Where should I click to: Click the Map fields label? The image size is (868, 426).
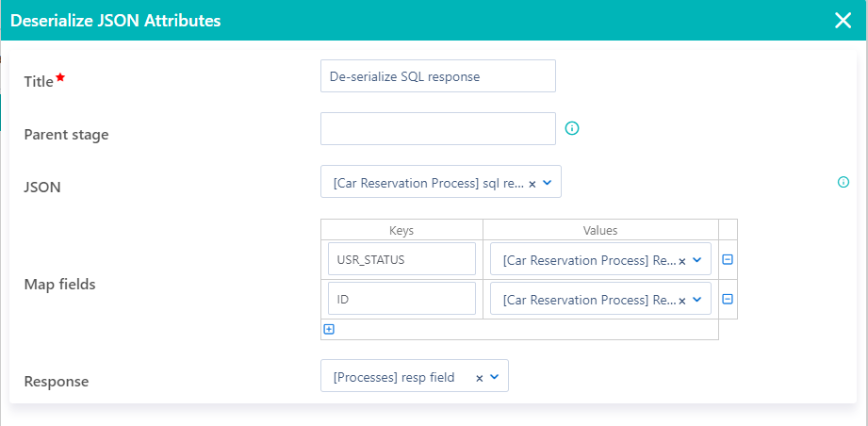coord(59,285)
